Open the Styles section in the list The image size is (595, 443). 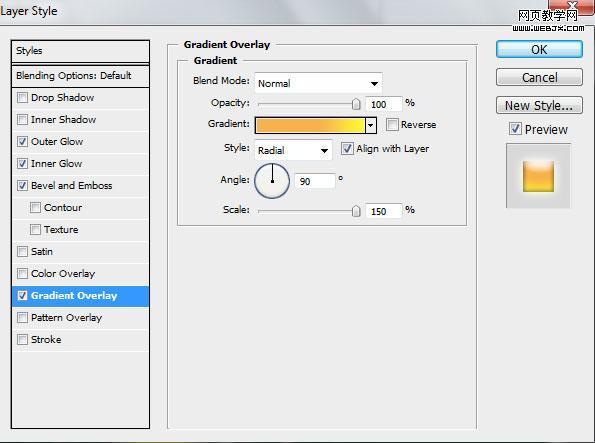[x=80, y=51]
